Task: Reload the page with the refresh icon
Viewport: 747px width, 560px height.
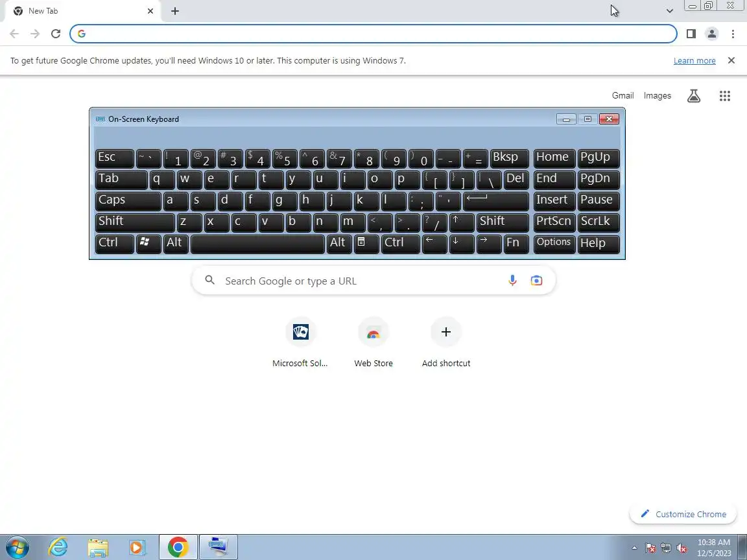Action: coord(56,33)
